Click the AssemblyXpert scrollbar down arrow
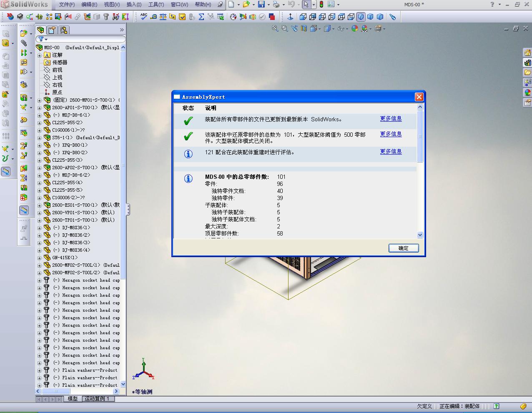The height and width of the screenshot is (413, 532). point(420,235)
